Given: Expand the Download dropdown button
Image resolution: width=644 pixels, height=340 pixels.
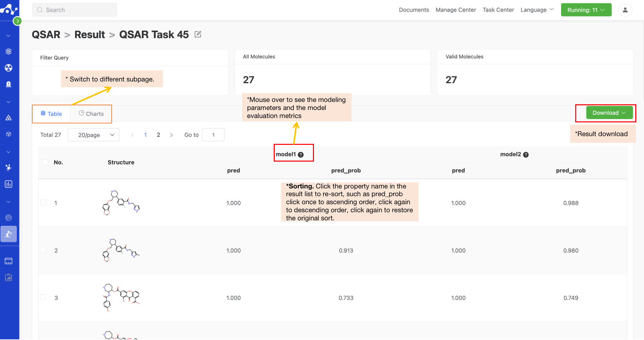Looking at the screenshot, I should click(609, 113).
